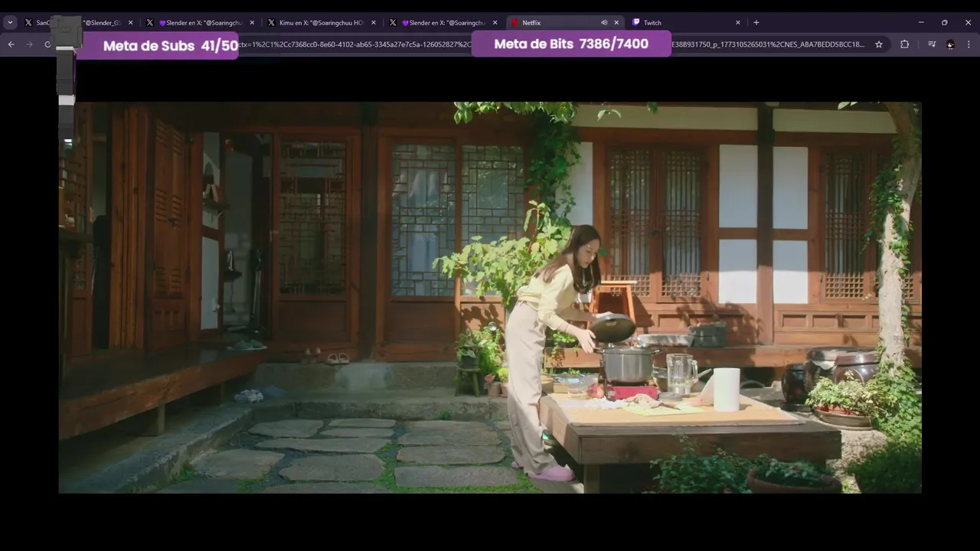Switch to the Slender en X tab beside Netflix
This screenshot has width=980, height=551.
[x=444, y=22]
